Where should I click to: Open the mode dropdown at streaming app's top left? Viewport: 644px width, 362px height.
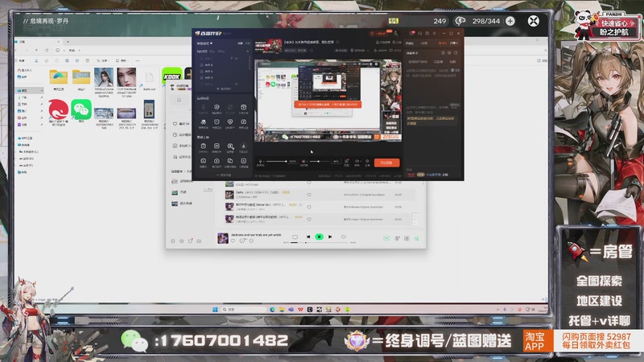click(x=204, y=43)
